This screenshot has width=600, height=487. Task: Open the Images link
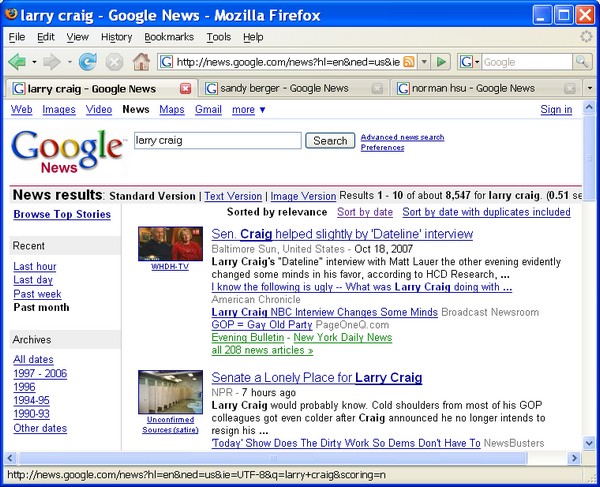tap(59, 109)
